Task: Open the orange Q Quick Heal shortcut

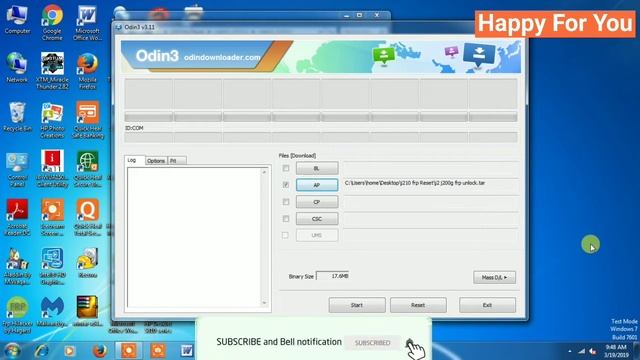Action: [x=87, y=217]
